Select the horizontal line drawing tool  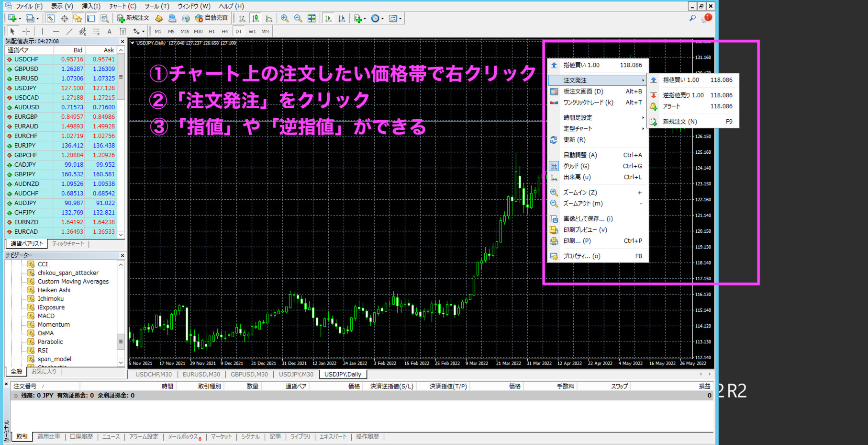(56, 31)
